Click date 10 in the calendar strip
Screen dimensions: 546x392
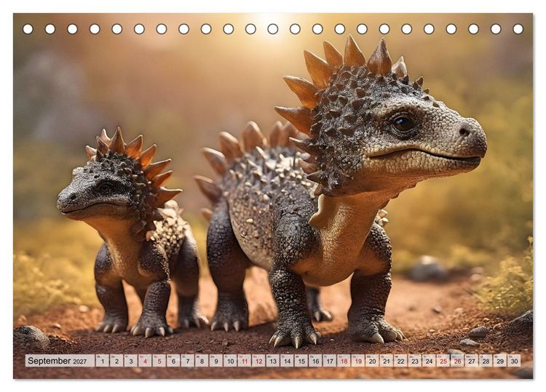230,361
